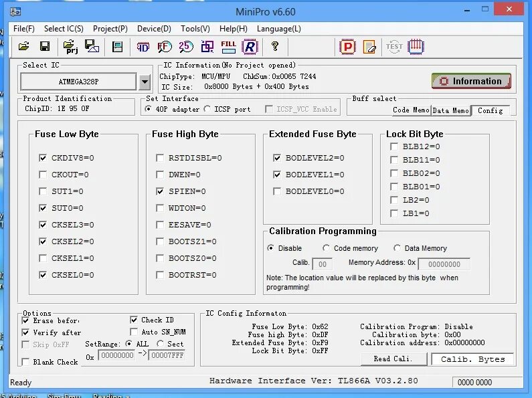Viewport: 532px width, 398px height.
Task: Check the EESAVE=0 box
Action: (160, 225)
